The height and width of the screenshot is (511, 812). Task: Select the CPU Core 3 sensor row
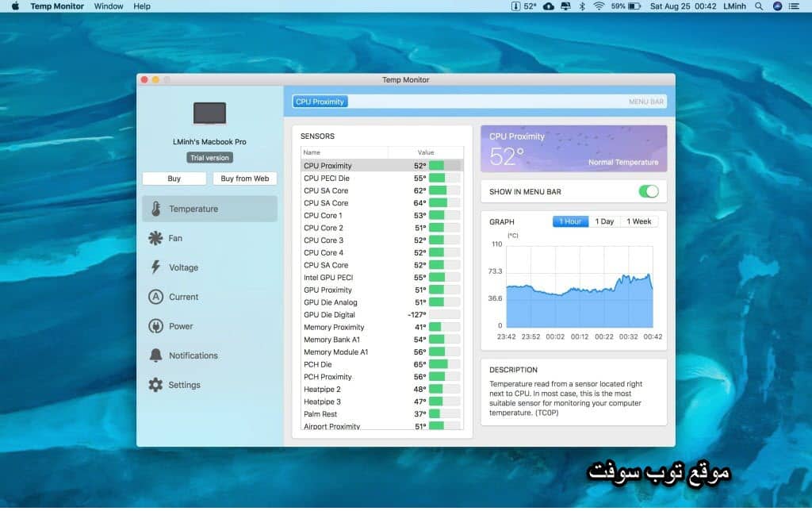pos(381,240)
